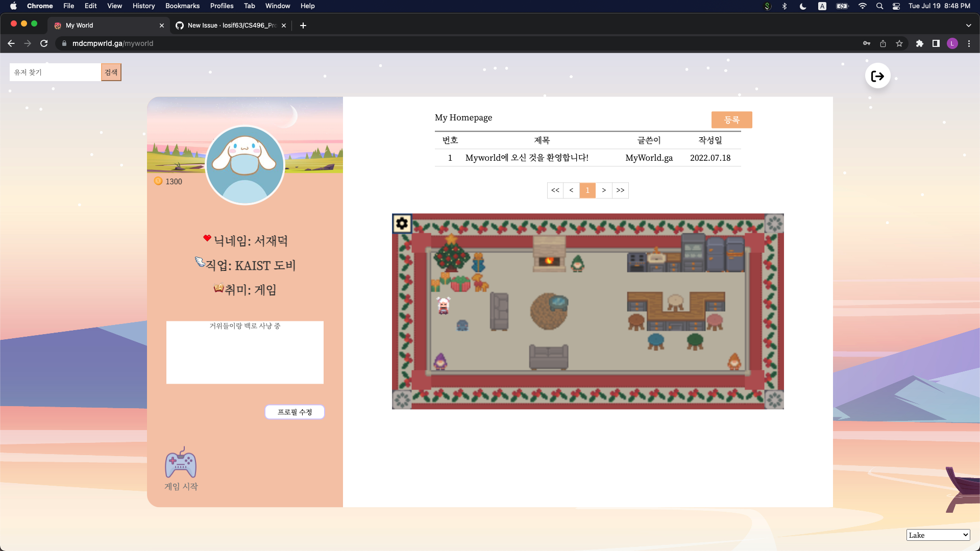980x551 pixels.
Task: Reload the page in Chrome
Action: coord(44,43)
